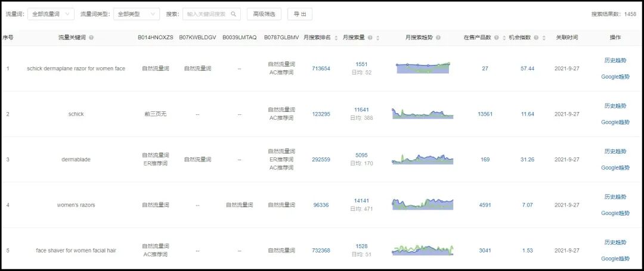Click monthly search volume 1551
The width and height of the screenshot is (644, 271).
(x=361, y=64)
